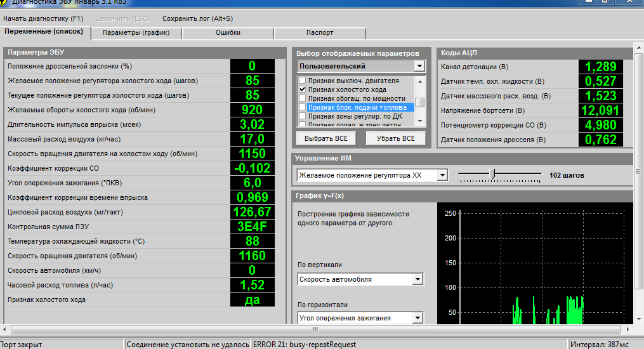This screenshot has width=644, height=349.
Task: Open the 'Ошибки' tab
Action: click(228, 32)
